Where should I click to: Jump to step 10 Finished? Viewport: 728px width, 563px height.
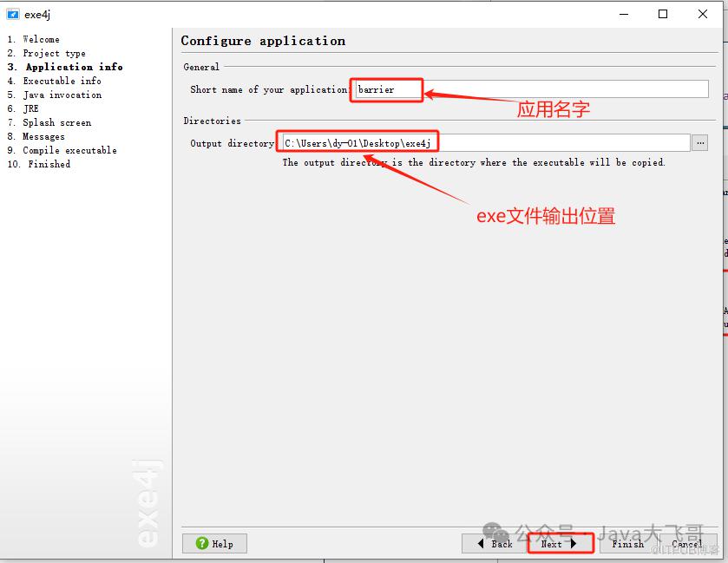coord(39,164)
